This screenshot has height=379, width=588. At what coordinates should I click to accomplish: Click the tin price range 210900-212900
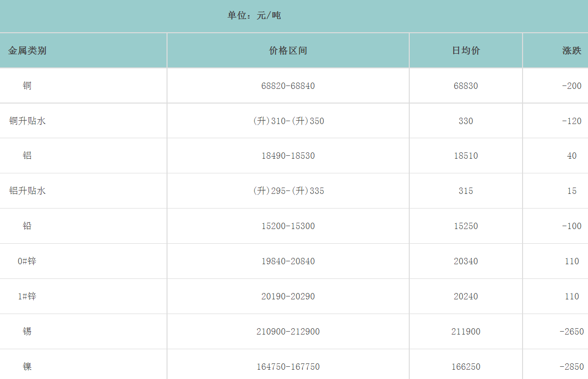coord(288,332)
